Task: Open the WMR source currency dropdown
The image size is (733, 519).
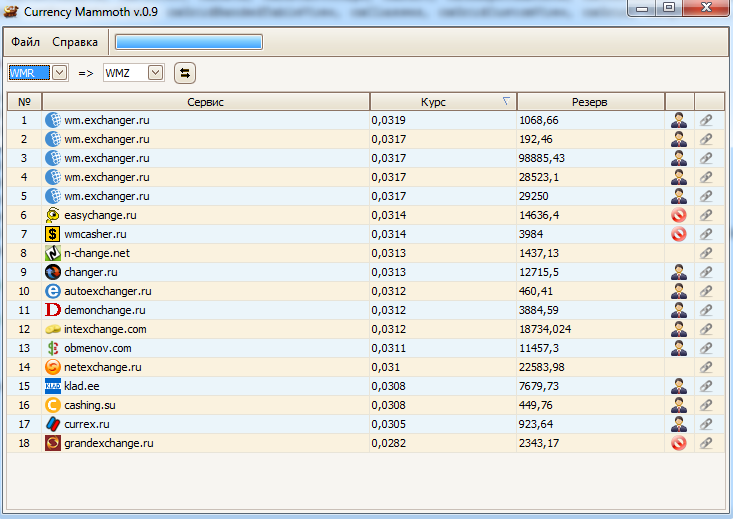Action: tap(59, 72)
